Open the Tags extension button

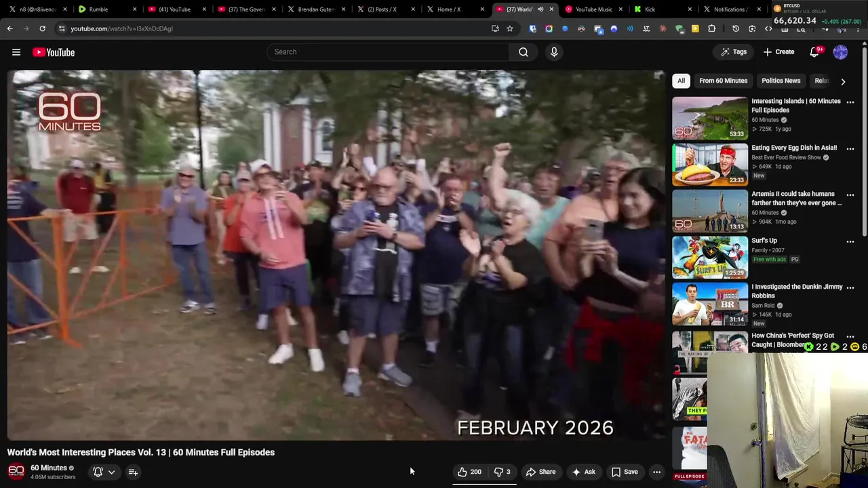pos(734,52)
